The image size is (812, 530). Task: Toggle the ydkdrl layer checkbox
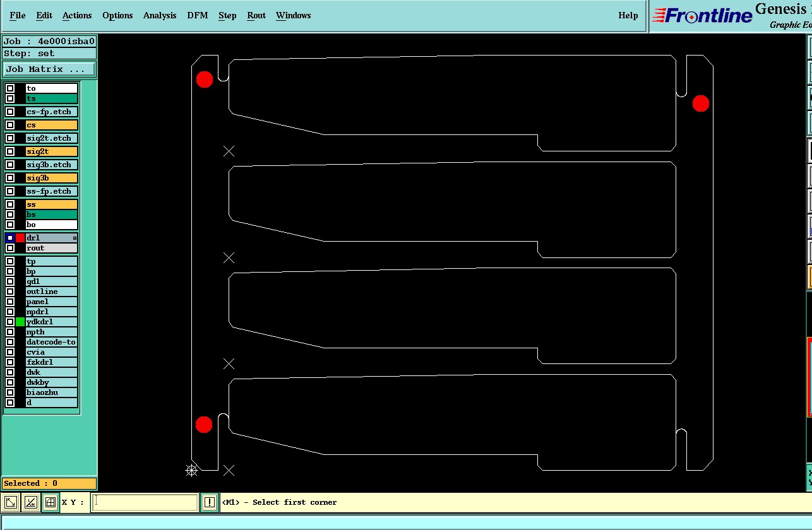coord(10,322)
